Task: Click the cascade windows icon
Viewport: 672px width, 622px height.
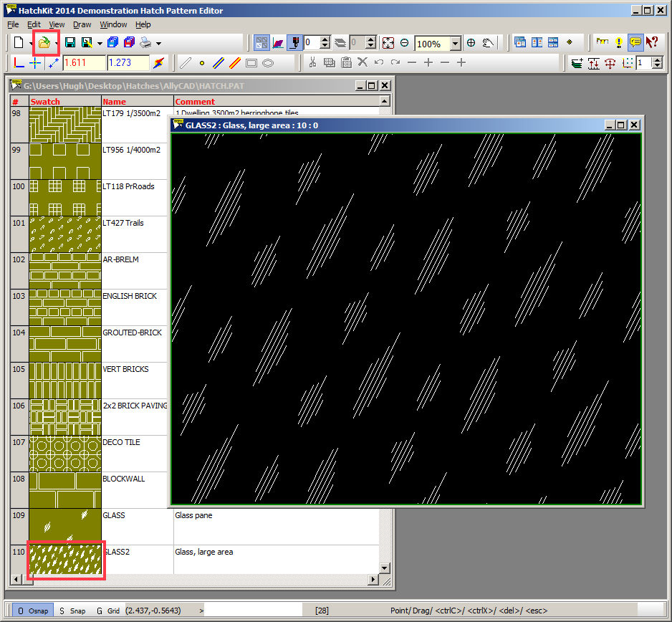Action: pyautogui.click(x=520, y=43)
